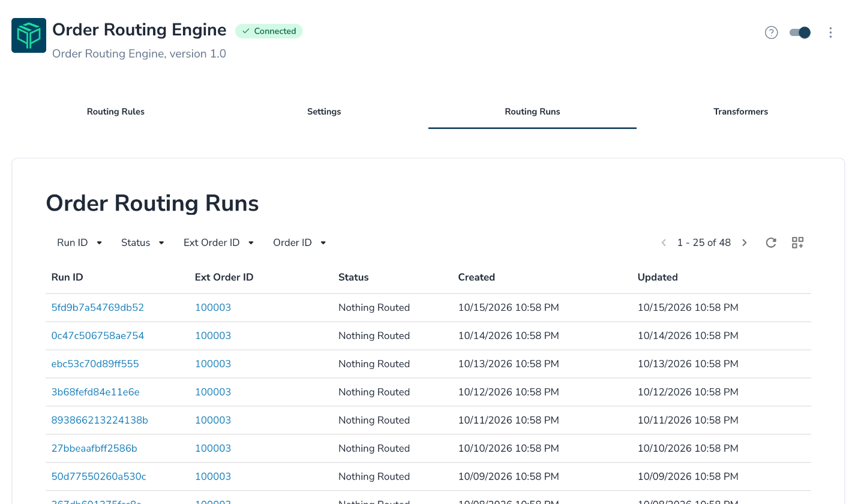This screenshot has width=861, height=504.
Task: Open order 100003 in the 0c47c506758ae754 row
Action: click(x=213, y=336)
